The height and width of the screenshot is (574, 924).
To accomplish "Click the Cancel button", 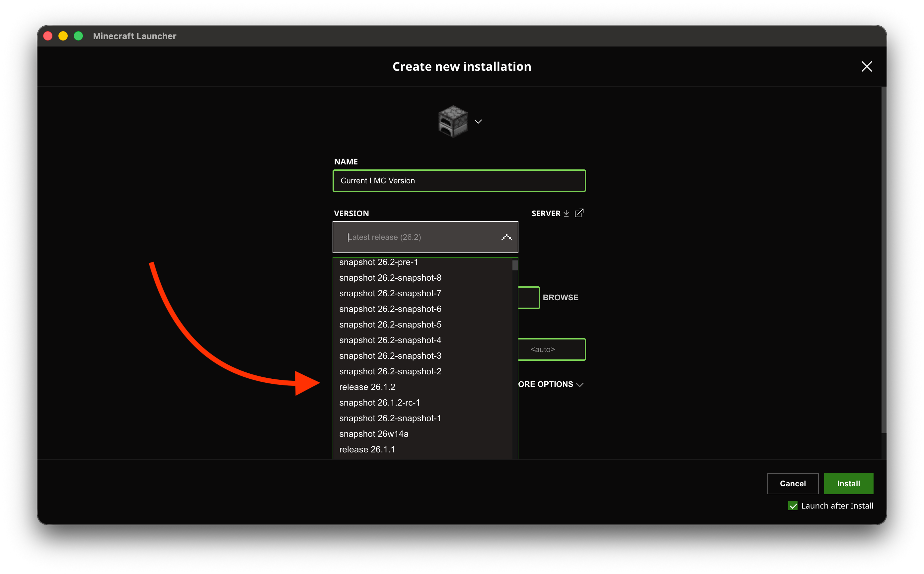I will coord(792,483).
